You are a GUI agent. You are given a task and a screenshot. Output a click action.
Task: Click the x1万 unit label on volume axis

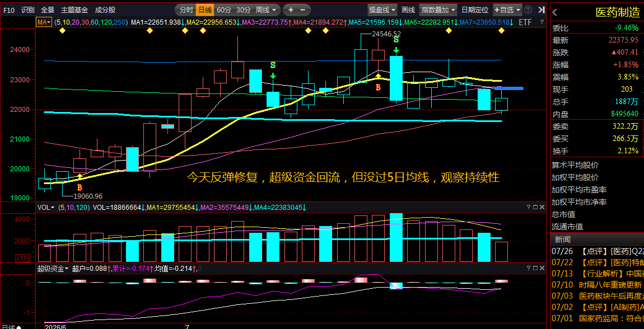click(22, 258)
